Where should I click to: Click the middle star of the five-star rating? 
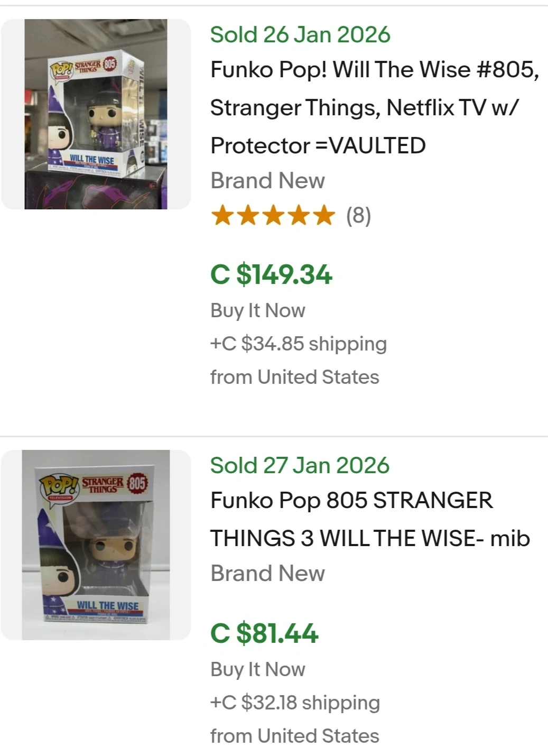pos(273,216)
